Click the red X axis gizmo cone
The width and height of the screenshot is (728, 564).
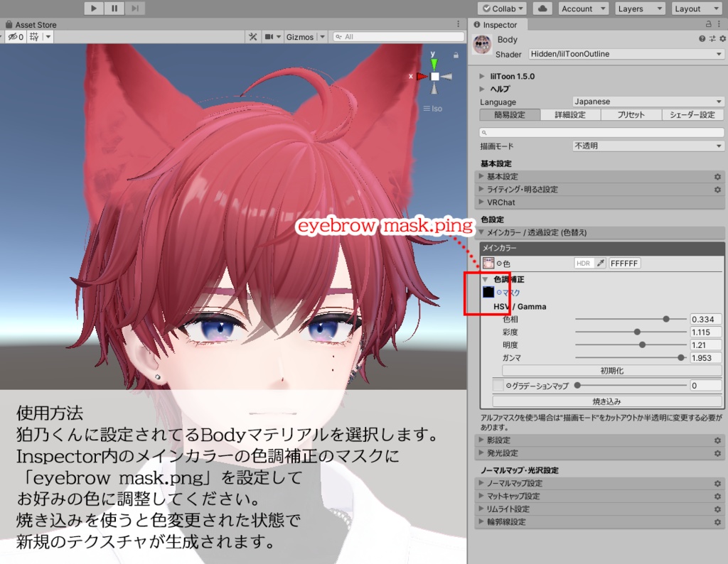coord(422,76)
